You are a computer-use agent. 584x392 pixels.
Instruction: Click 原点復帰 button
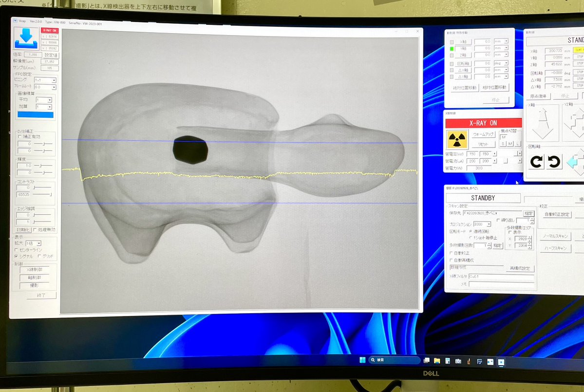(538, 96)
